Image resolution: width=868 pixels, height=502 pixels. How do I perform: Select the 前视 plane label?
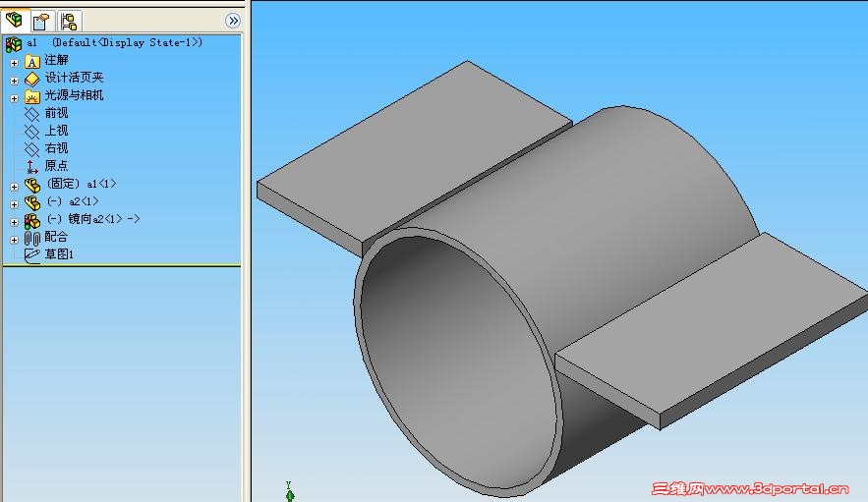[x=56, y=113]
